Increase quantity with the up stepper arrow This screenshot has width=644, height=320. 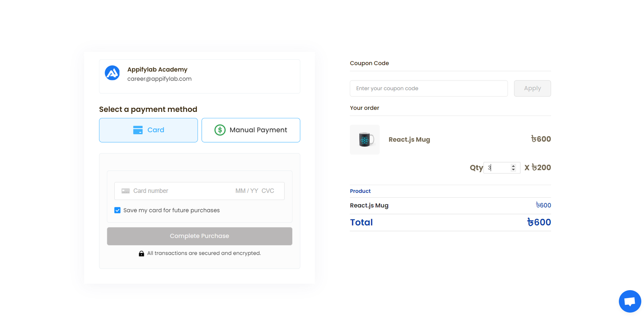(513, 166)
